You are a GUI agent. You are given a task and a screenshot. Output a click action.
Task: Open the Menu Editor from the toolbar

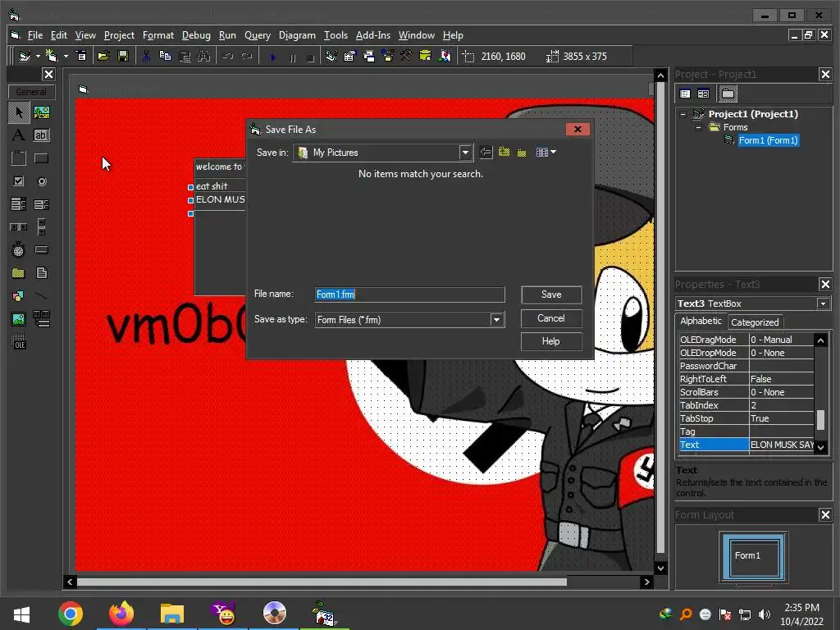[x=81, y=56]
